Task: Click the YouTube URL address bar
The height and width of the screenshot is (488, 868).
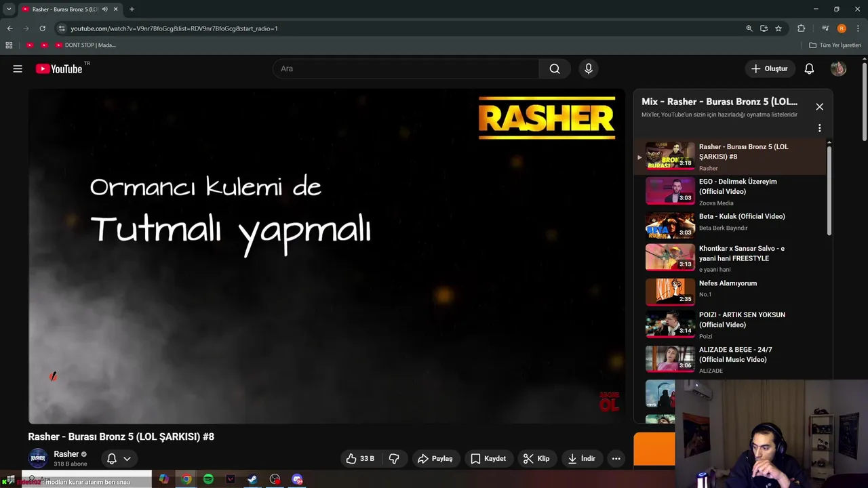Action: pyautogui.click(x=400, y=28)
